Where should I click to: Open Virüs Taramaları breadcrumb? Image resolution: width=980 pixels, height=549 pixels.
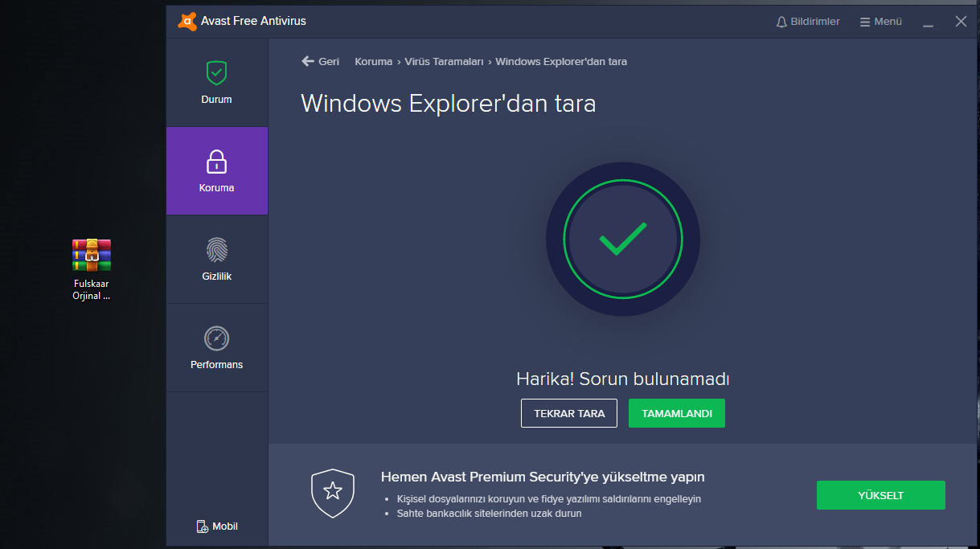pyautogui.click(x=444, y=61)
